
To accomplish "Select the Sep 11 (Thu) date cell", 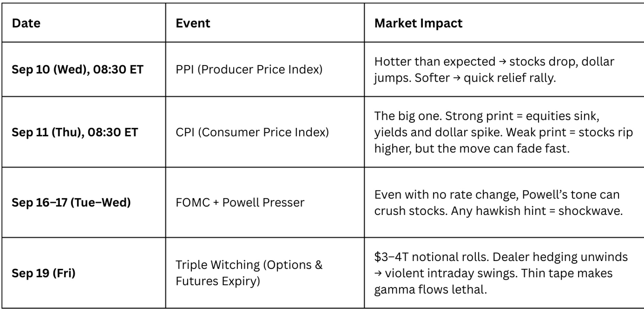I will [75, 132].
